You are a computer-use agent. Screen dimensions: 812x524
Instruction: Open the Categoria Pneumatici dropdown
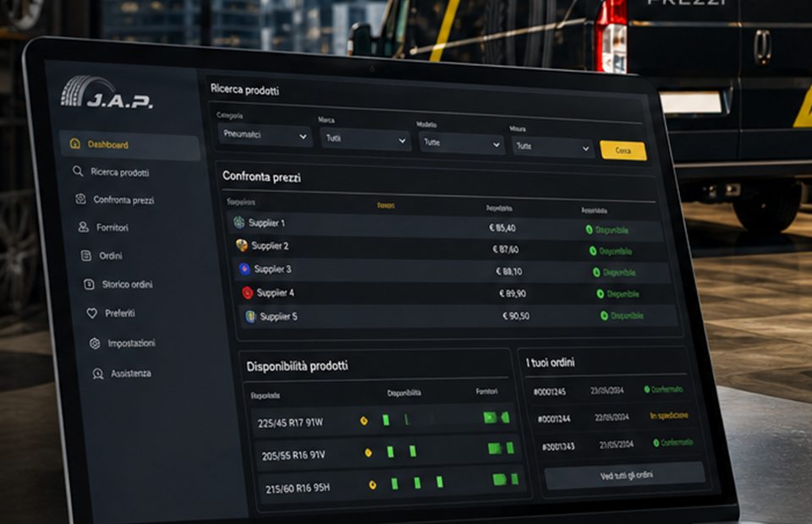(265, 135)
